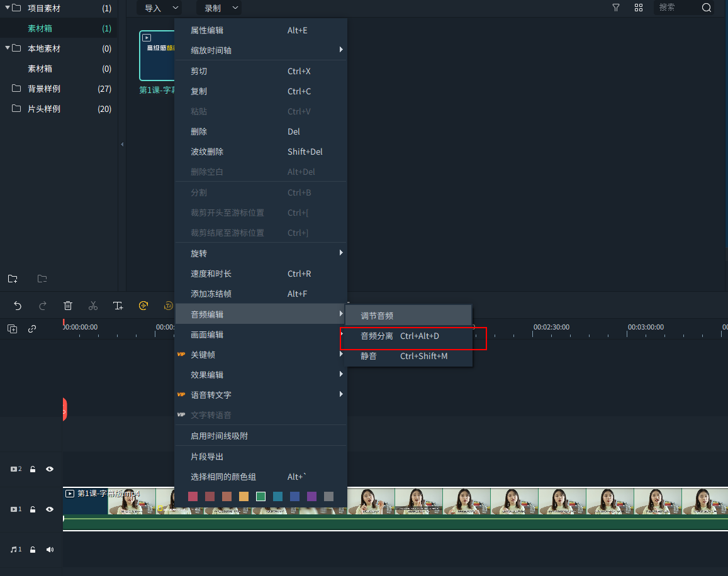Click 片段导出 in the context menu
This screenshot has width=728, height=576.
(x=207, y=457)
